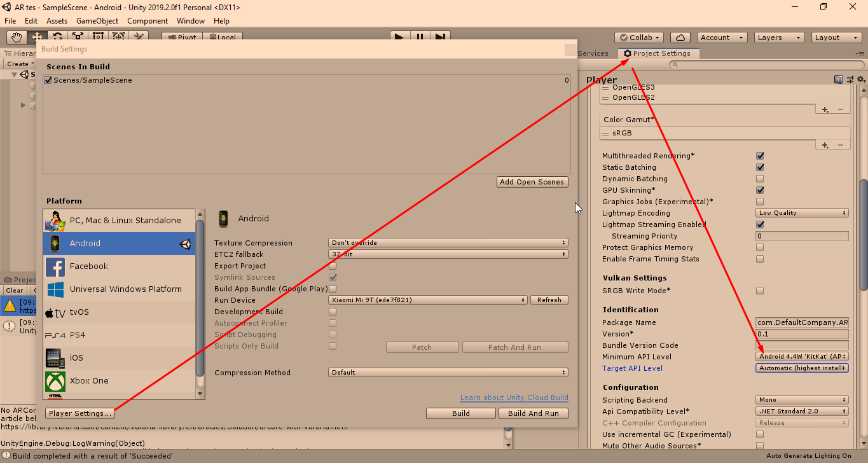This screenshot has height=463, width=868.
Task: Open the Edit menu
Action: pyautogui.click(x=31, y=21)
